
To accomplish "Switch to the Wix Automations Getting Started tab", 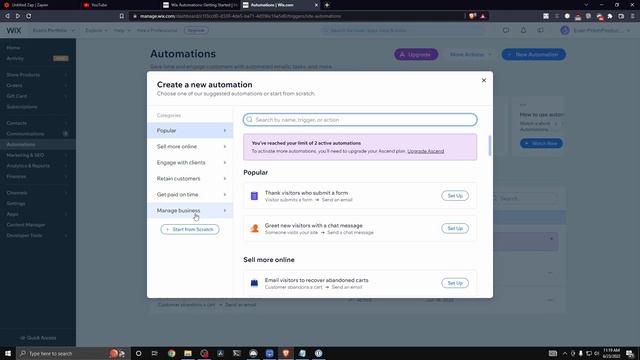I will click(200, 5).
